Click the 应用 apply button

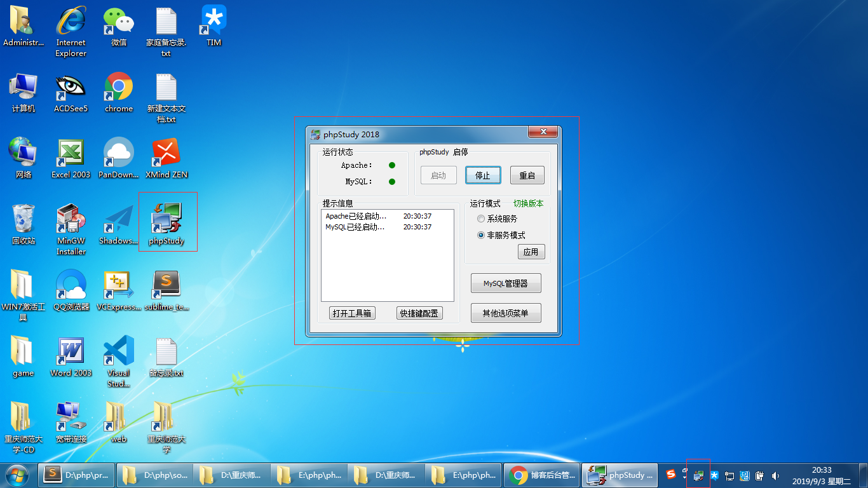[x=531, y=252]
